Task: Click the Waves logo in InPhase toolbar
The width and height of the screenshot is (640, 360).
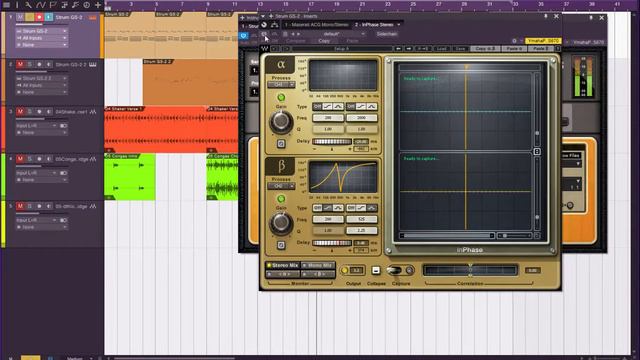Action: point(264,49)
